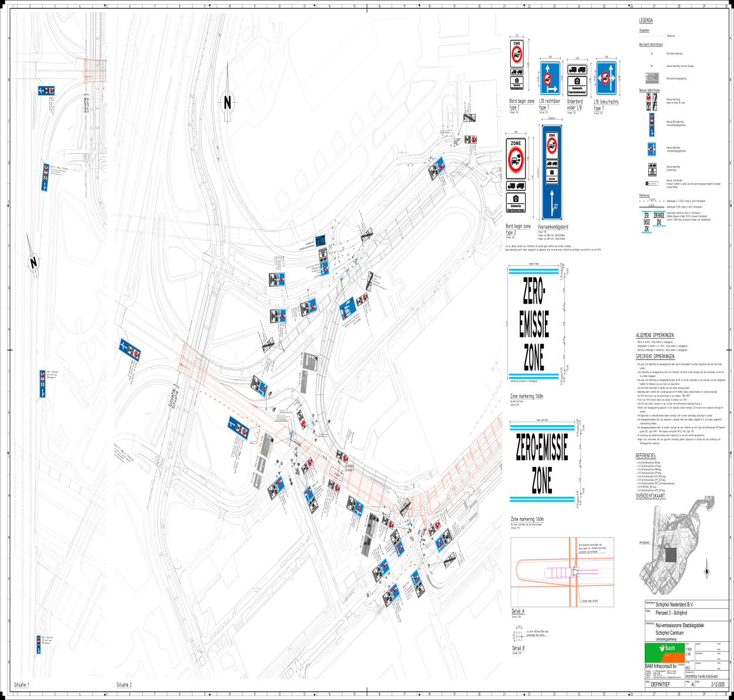Click the 'Bord begin zone type 1' sign
Image resolution: width=734 pixels, height=700 pixels.
click(x=517, y=66)
